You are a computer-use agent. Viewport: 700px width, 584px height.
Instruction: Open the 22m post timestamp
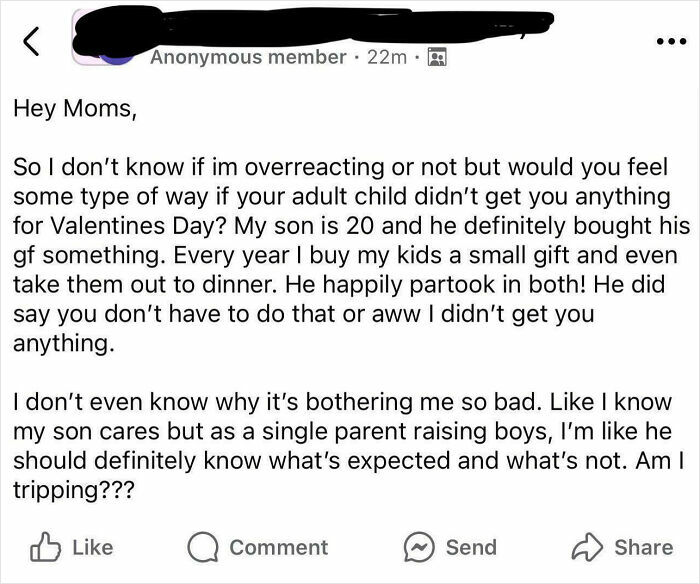click(387, 58)
